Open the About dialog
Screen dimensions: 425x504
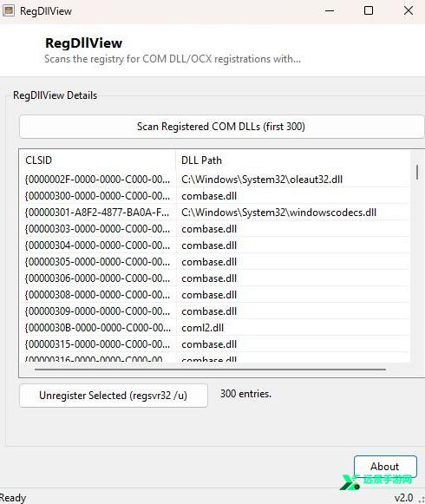click(385, 467)
